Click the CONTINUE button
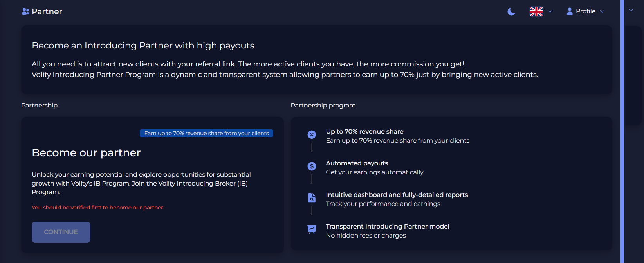Image resolution: width=644 pixels, height=263 pixels. (61, 232)
